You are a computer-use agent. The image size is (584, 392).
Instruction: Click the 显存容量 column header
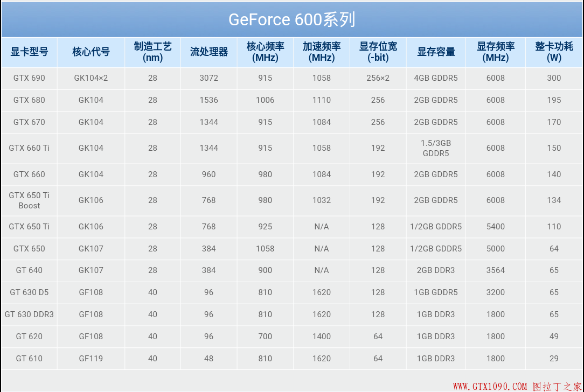coord(436,52)
